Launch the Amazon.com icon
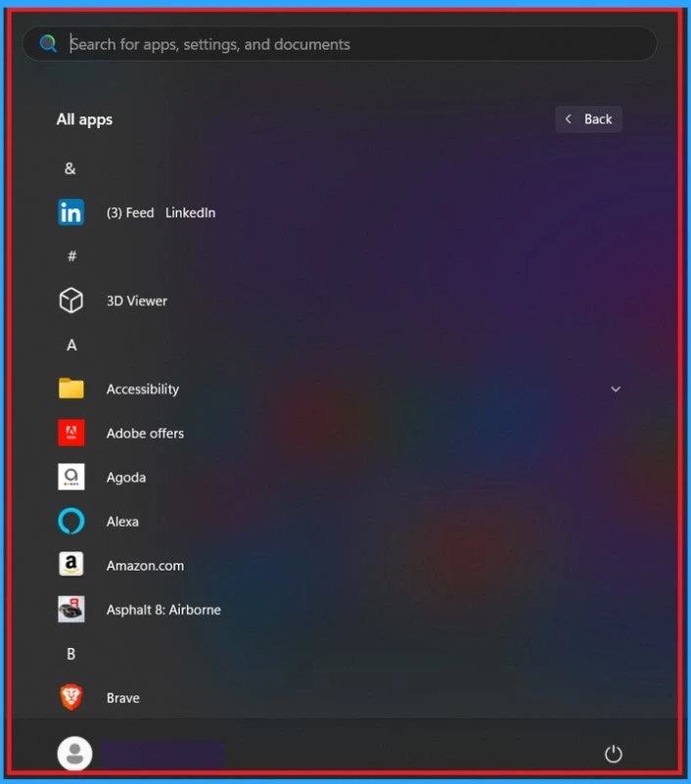The width and height of the screenshot is (691, 784). [x=71, y=565]
